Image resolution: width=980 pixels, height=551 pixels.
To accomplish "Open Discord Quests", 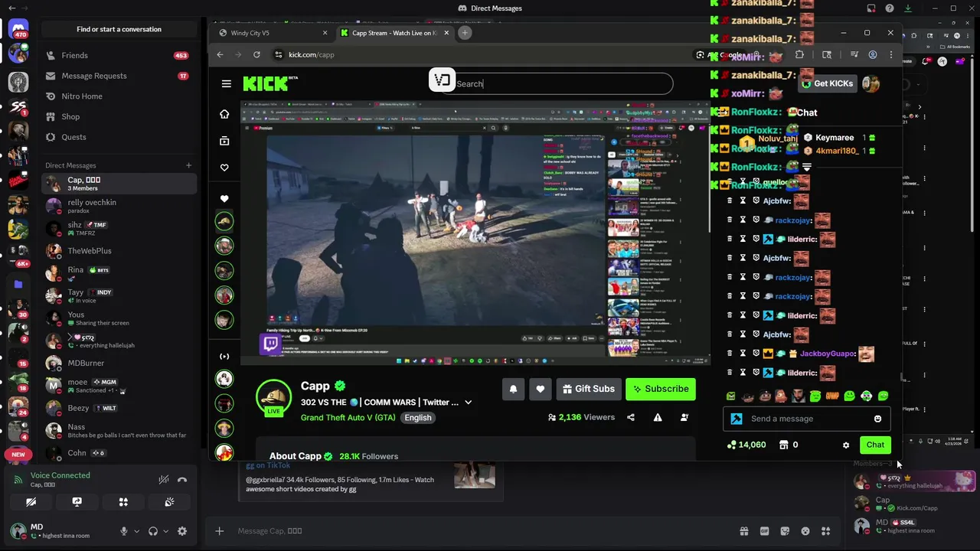I will [119, 137].
